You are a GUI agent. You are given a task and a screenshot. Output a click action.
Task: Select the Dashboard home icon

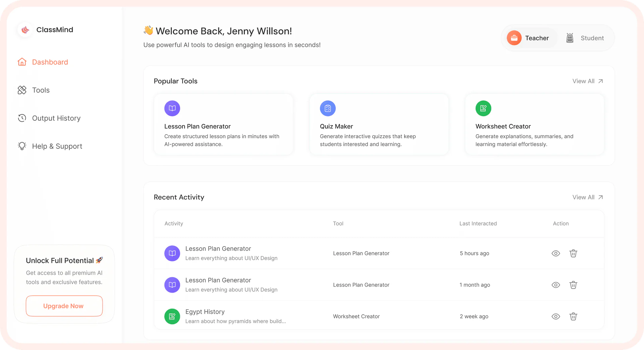pos(21,62)
